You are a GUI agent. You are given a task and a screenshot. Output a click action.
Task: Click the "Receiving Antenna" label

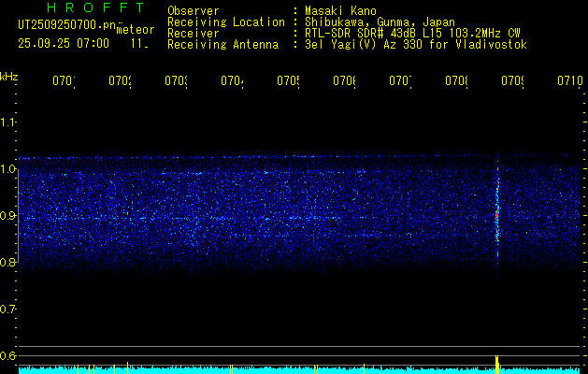point(222,45)
